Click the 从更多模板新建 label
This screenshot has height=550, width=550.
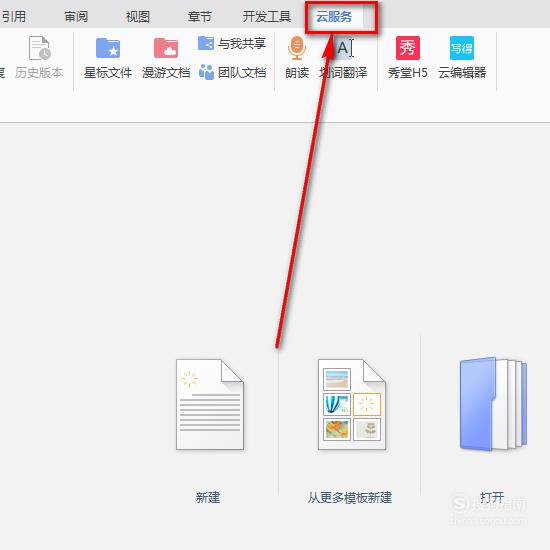tap(350, 497)
